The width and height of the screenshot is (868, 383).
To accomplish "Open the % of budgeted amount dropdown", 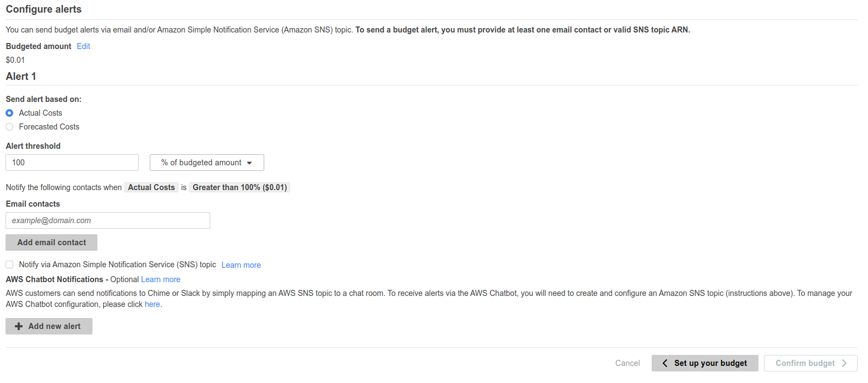I will point(207,163).
